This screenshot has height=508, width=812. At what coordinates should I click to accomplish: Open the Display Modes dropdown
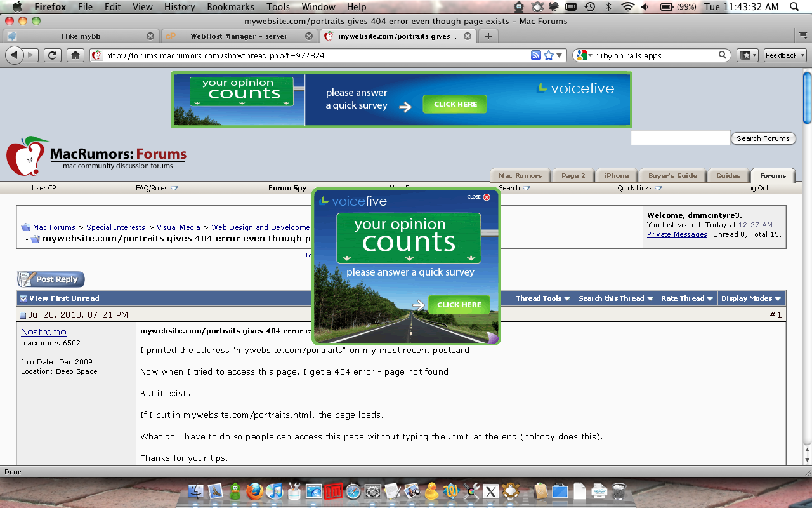(x=751, y=298)
